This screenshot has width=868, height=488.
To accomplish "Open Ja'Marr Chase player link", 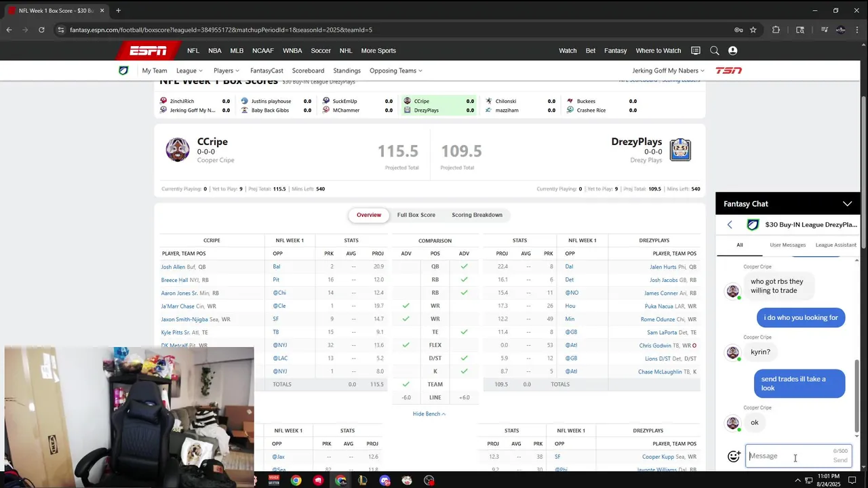I will pyautogui.click(x=178, y=306).
